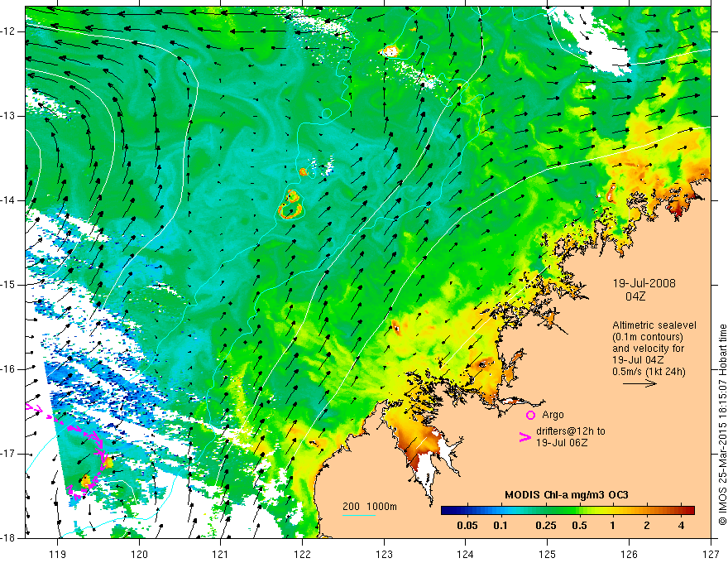Click the -15 latitude axis label

click(x=9, y=285)
